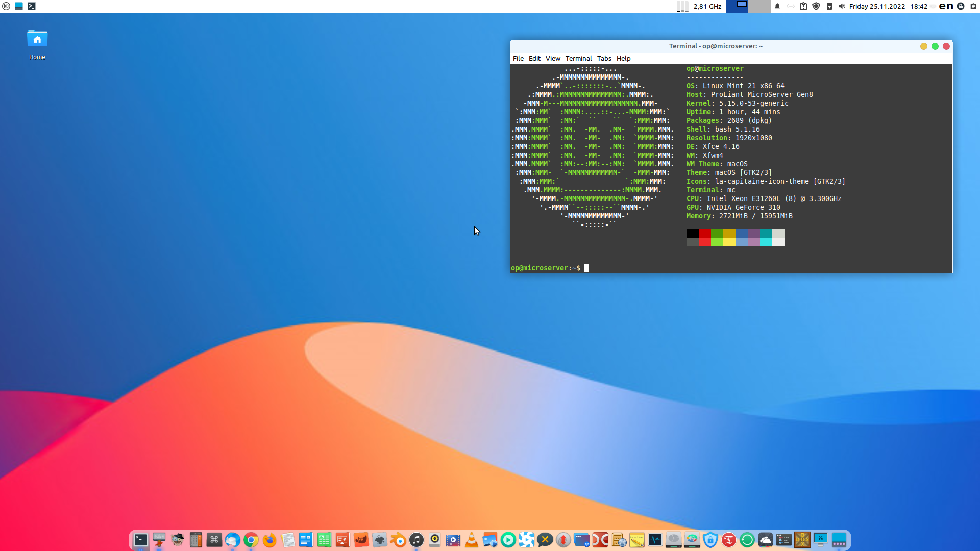The image size is (980, 551).
Task: Launch GIMP from the dock
Action: click(x=361, y=540)
